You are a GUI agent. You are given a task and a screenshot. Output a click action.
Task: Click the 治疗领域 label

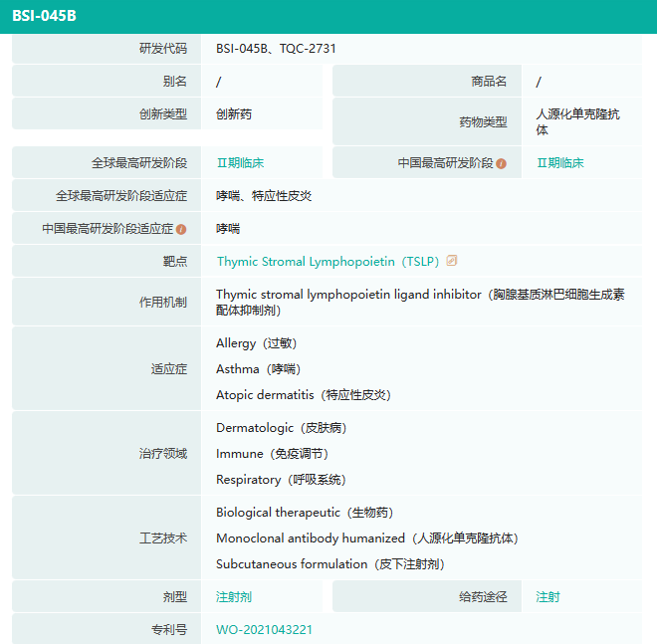click(163, 454)
